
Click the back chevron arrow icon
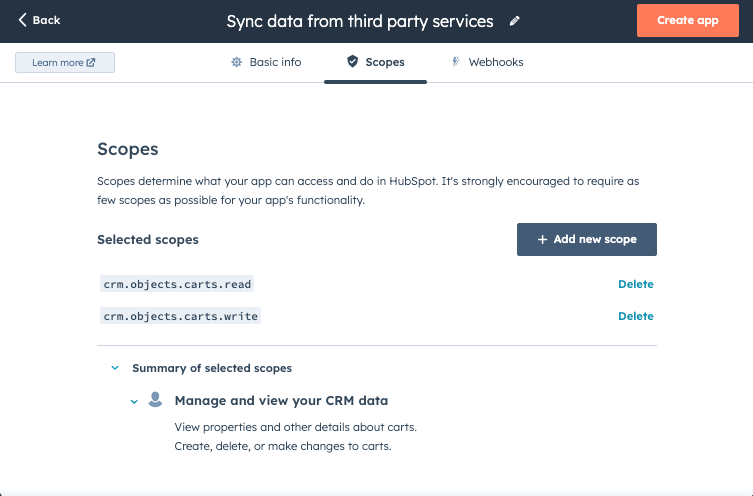point(22,20)
